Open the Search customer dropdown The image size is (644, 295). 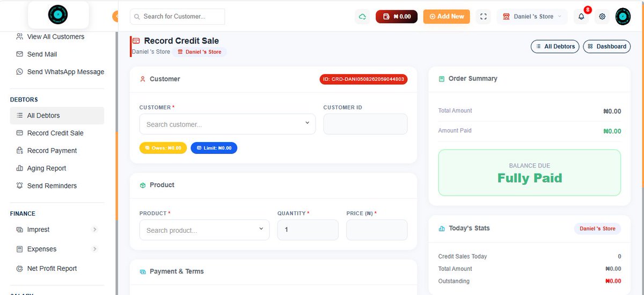[x=228, y=124]
